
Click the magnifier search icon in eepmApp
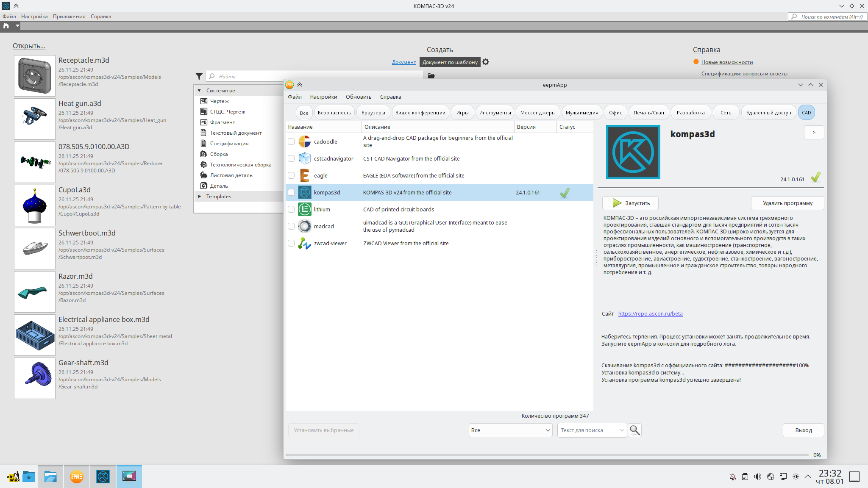[x=634, y=430]
